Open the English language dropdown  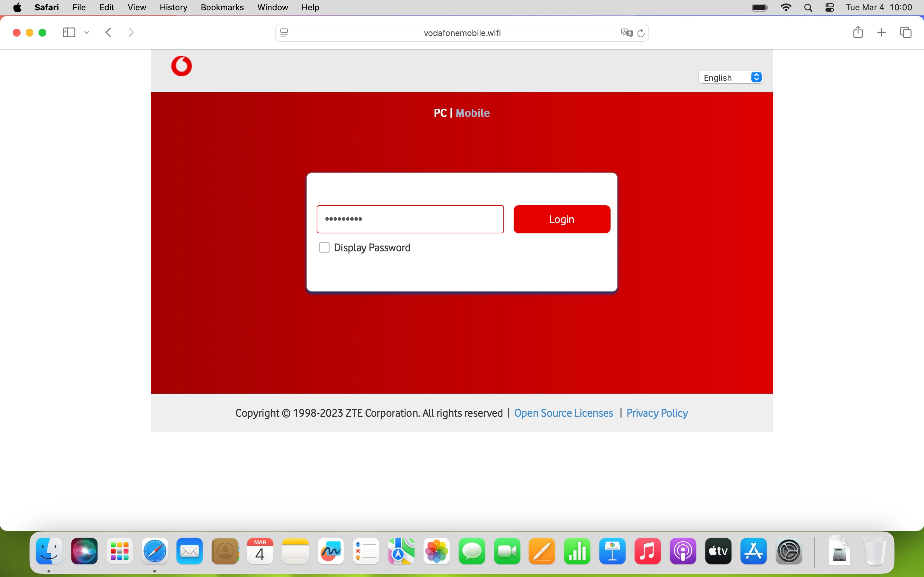(x=730, y=78)
